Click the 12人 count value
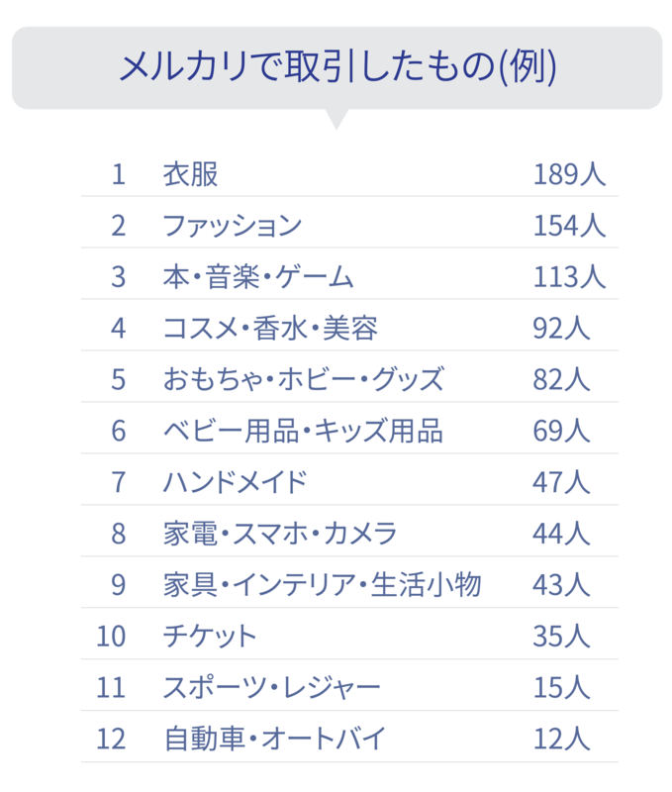Screen dimensions: 672x792 click(561, 739)
